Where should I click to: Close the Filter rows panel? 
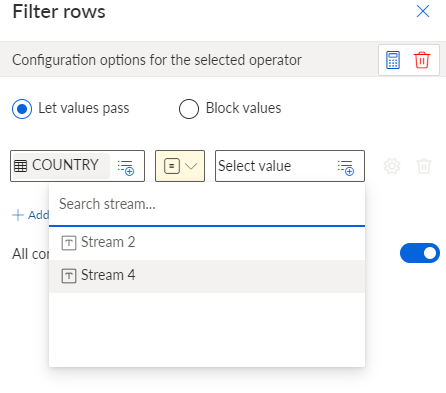423,11
